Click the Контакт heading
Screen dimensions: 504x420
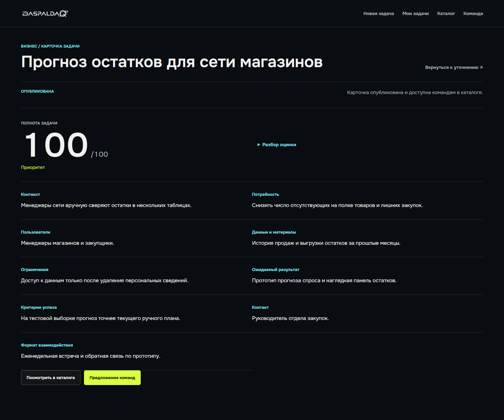260,307
